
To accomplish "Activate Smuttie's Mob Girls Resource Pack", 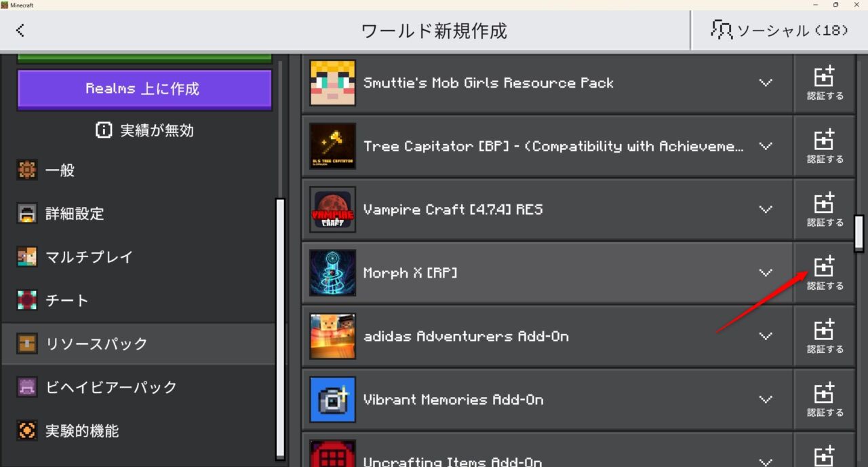I will pyautogui.click(x=825, y=83).
